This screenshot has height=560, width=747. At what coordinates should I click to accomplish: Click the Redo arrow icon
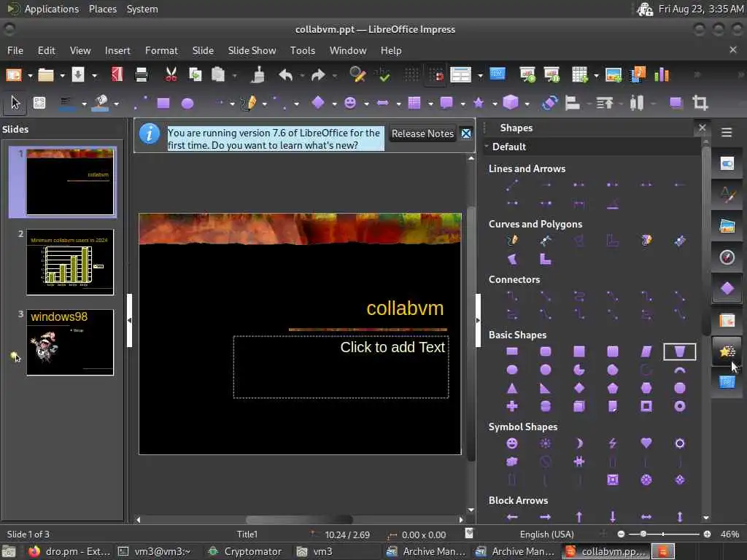318,75
